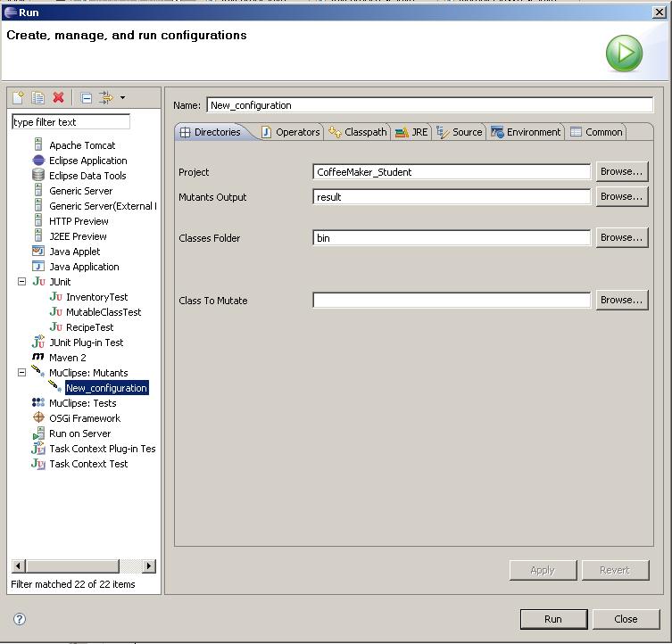The width and height of the screenshot is (672, 644).
Task: Click the Collapse All toolbar icon
Action: [87, 98]
